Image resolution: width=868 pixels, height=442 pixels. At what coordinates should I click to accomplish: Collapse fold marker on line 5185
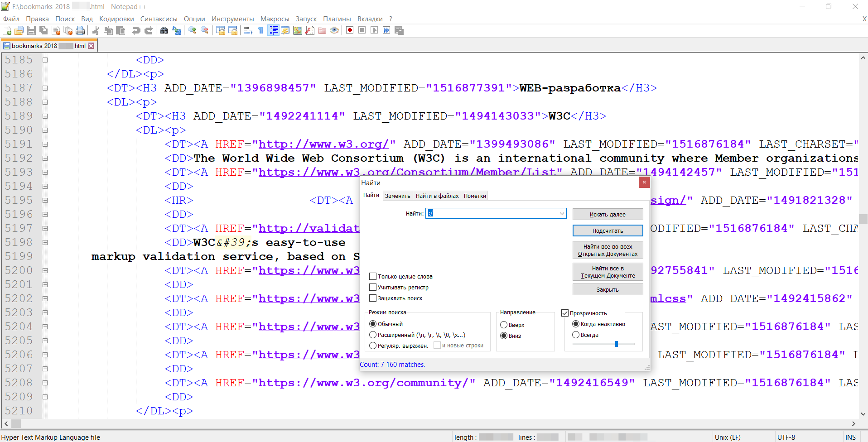coord(45,60)
